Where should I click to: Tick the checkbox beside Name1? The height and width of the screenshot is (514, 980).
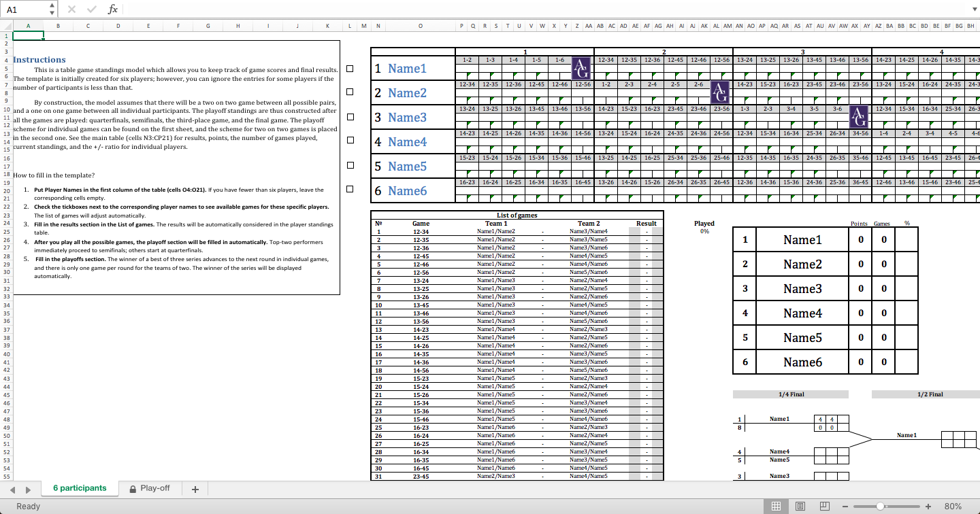click(350, 68)
